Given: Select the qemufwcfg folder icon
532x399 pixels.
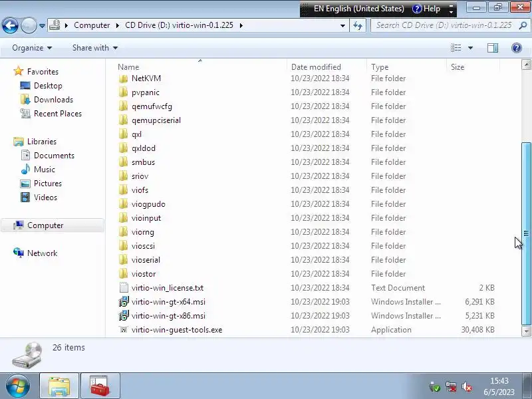Looking at the screenshot, I should (123, 106).
